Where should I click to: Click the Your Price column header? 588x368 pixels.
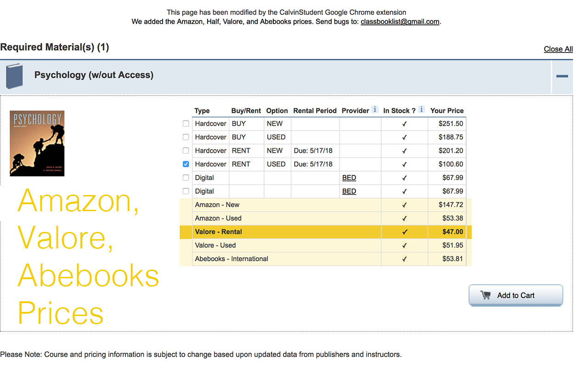coord(447,110)
